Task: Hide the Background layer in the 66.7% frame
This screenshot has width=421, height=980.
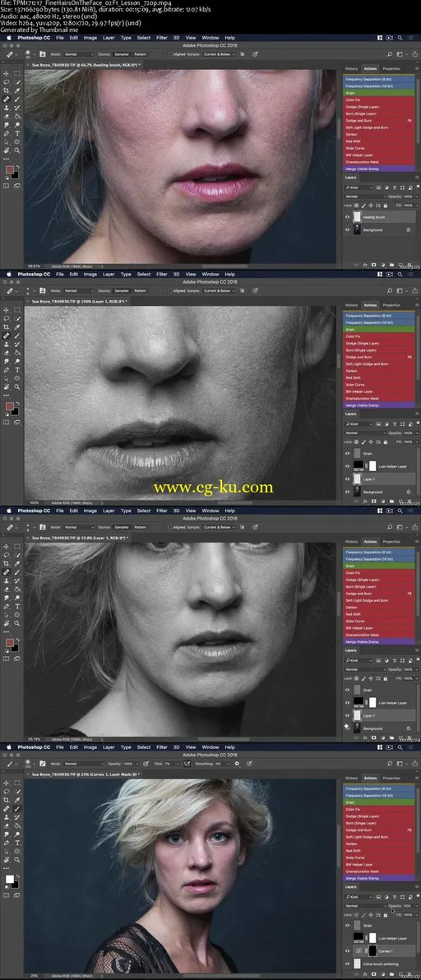Action: coord(347,230)
